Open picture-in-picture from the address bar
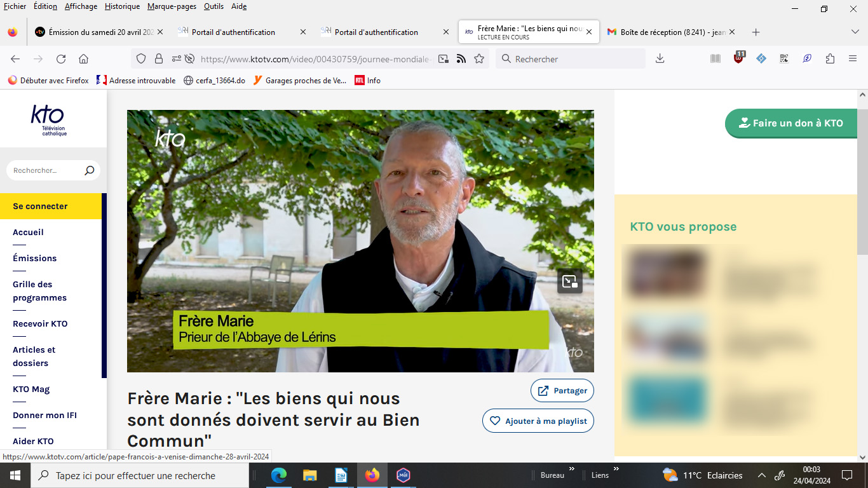The height and width of the screenshot is (488, 868). pos(444,59)
